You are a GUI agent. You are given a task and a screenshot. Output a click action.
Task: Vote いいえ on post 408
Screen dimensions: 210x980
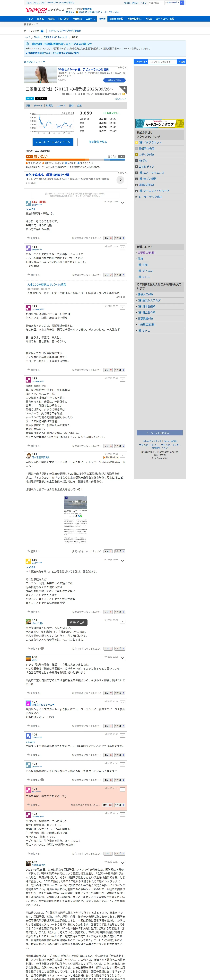tap(120, 693)
